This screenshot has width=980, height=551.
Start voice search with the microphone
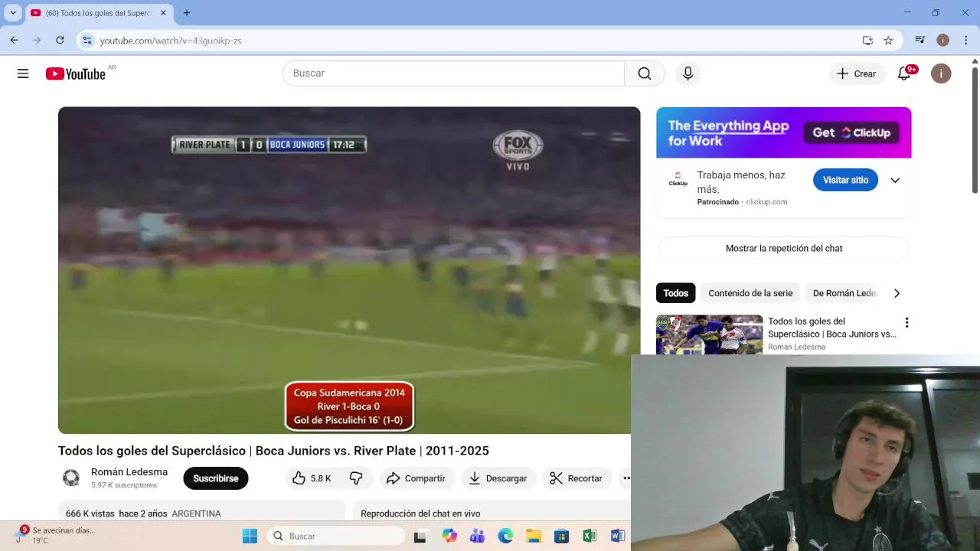[x=688, y=73]
